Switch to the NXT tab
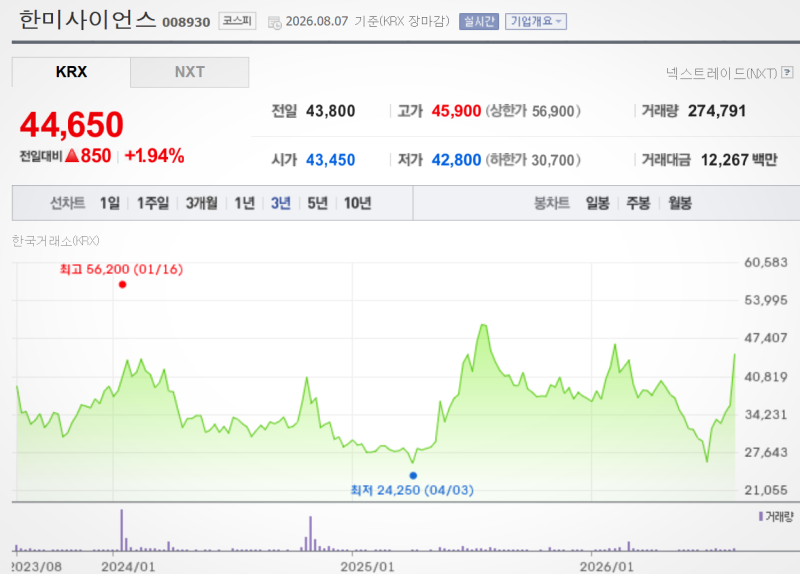 click(x=190, y=72)
